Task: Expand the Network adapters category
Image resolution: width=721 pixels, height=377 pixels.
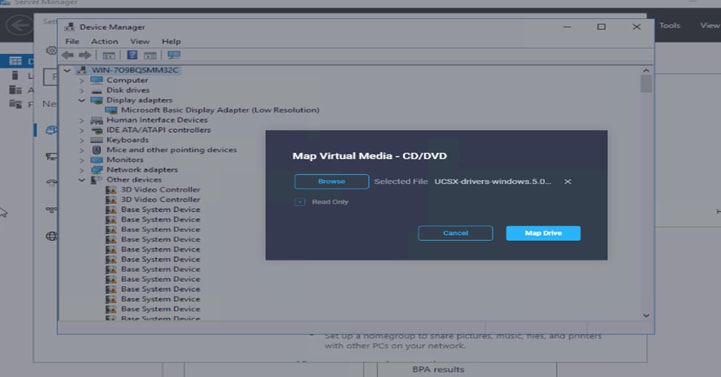Action: (x=82, y=170)
